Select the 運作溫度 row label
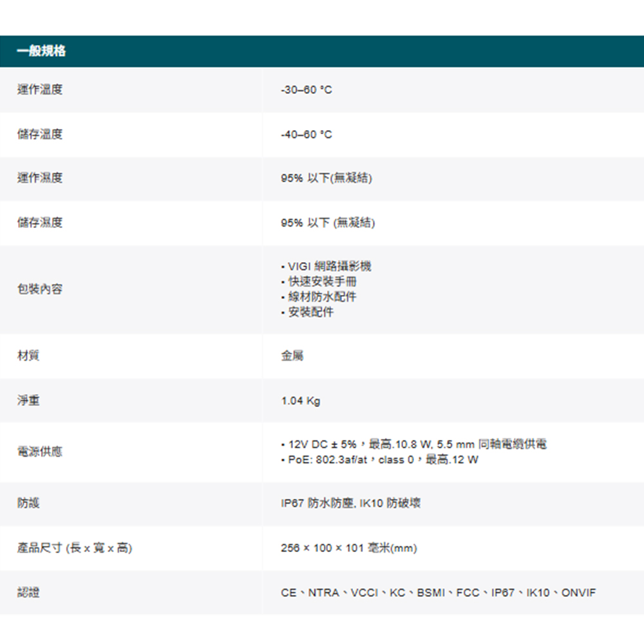Viewport: 644px width, 644px height. click(x=40, y=90)
